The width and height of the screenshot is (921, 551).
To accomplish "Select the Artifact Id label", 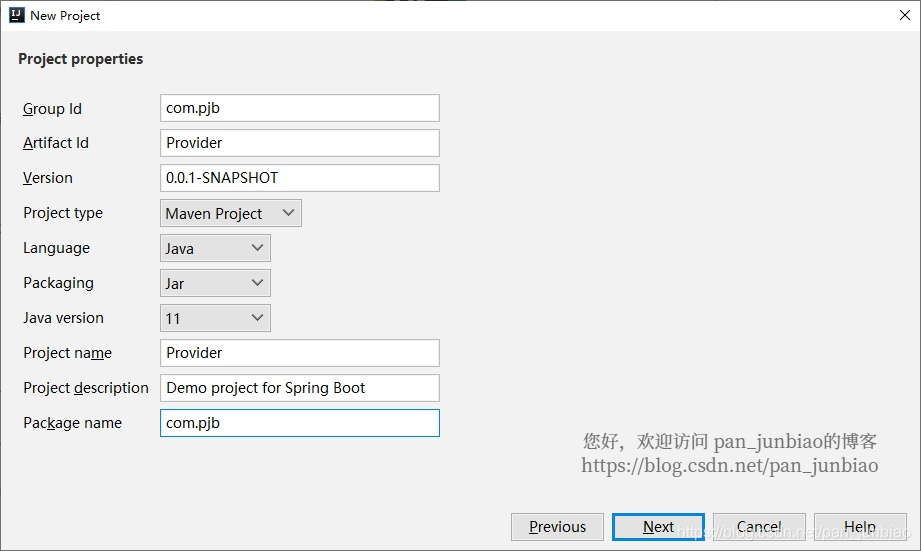I will 56,143.
